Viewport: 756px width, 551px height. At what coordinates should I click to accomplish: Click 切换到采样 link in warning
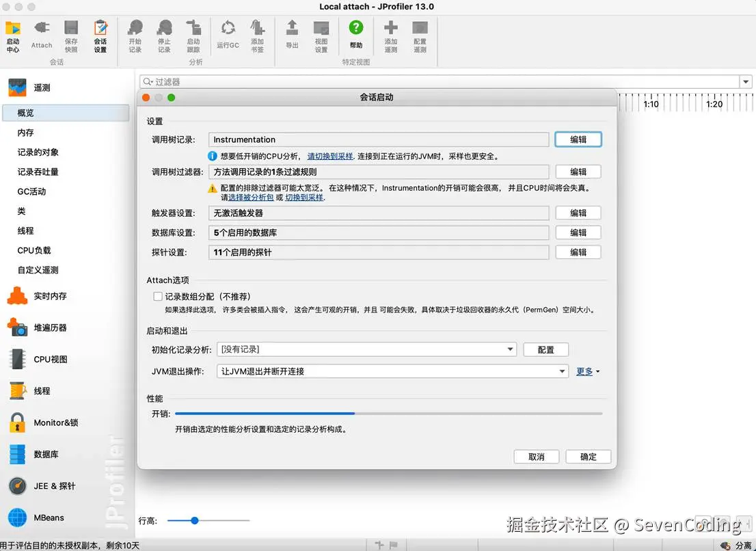click(303, 197)
